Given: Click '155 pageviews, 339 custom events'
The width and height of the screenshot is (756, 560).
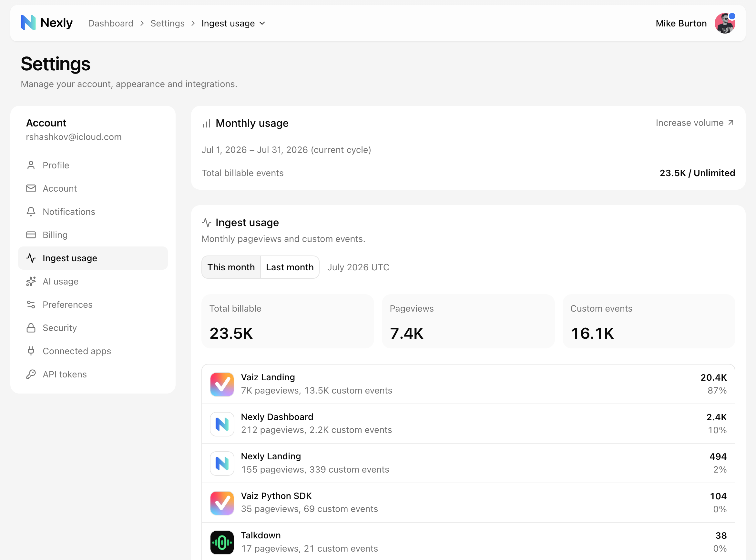Looking at the screenshot, I should 315,469.
